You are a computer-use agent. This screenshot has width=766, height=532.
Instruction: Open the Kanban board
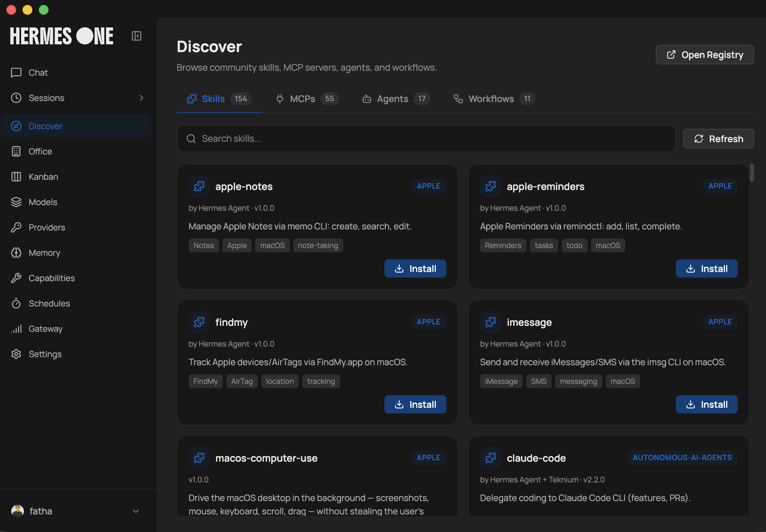pos(76,177)
